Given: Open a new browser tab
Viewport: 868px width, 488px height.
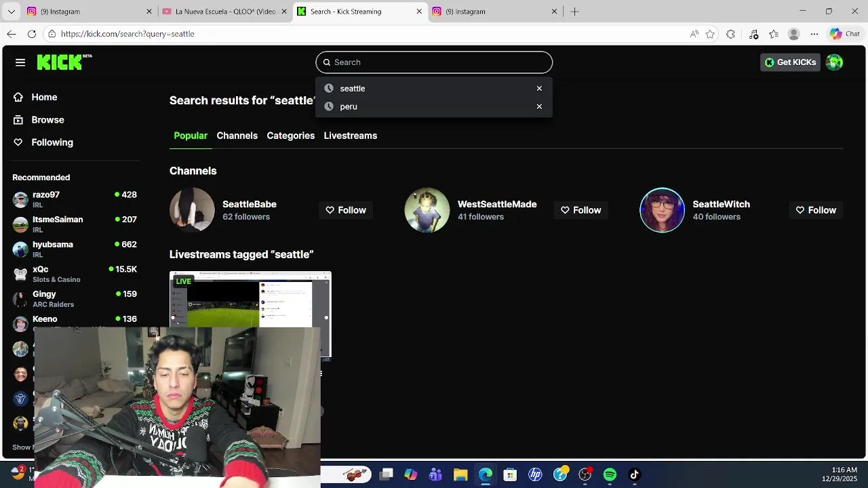Looking at the screenshot, I should pos(574,12).
